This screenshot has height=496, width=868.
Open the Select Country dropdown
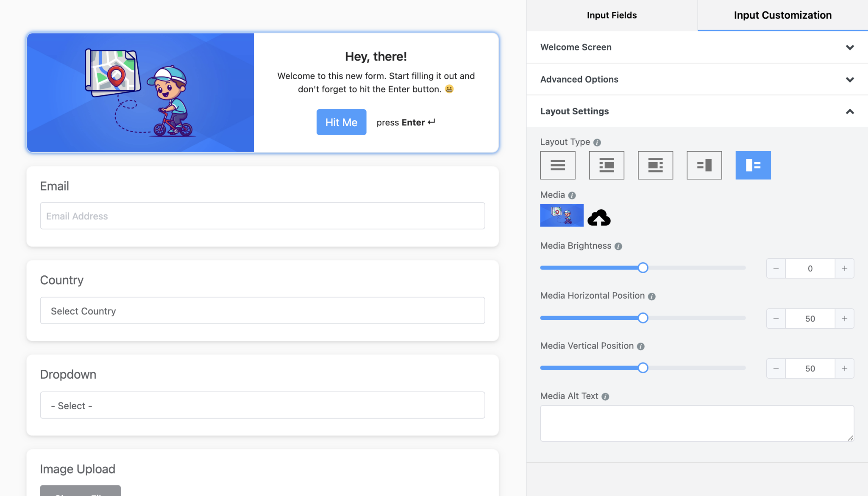tap(262, 310)
